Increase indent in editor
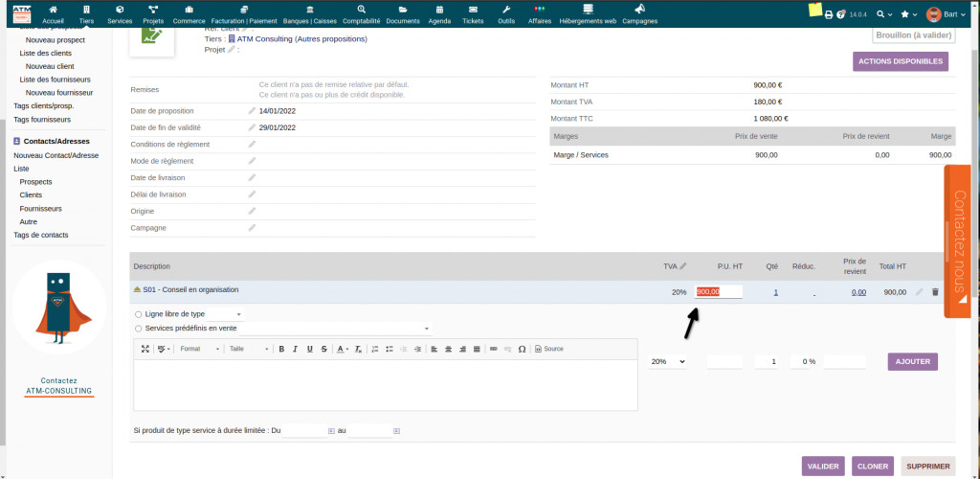980x479 pixels. [x=417, y=349]
